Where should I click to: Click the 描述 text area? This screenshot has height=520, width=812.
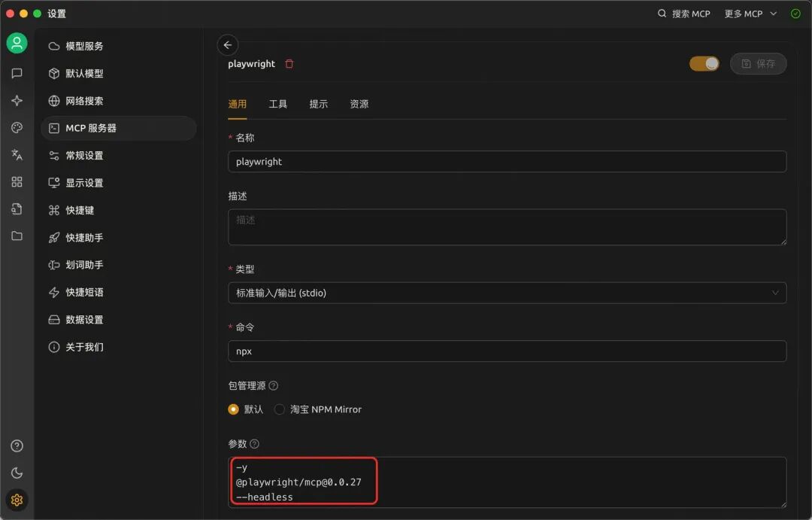point(507,227)
